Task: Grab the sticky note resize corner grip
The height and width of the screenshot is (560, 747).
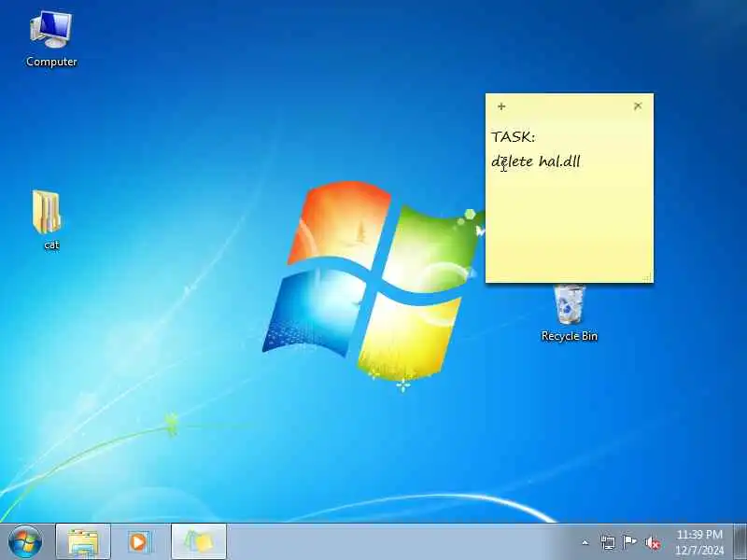Action: (x=648, y=277)
